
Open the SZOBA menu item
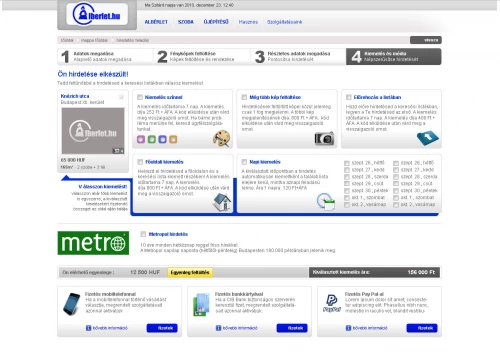[186, 22]
